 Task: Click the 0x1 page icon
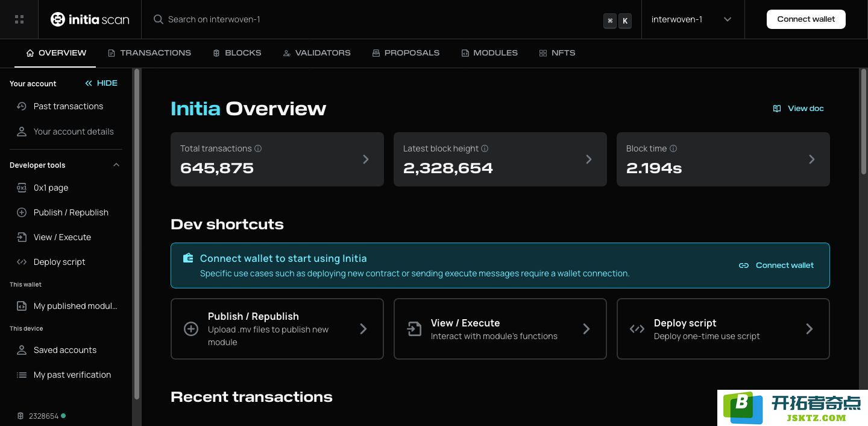(x=22, y=188)
